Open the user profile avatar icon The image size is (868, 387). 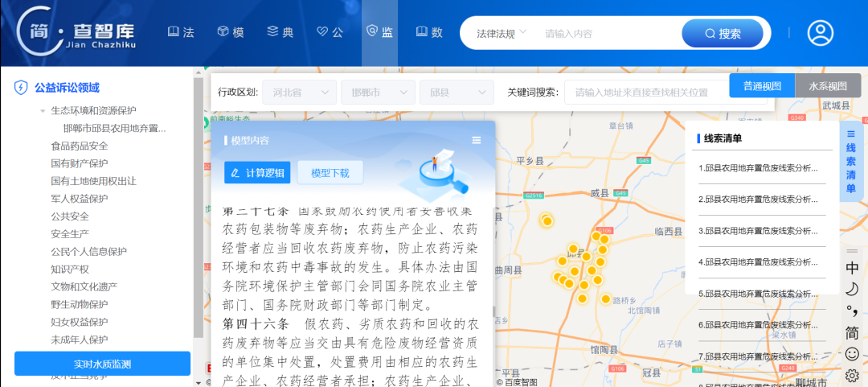(820, 33)
